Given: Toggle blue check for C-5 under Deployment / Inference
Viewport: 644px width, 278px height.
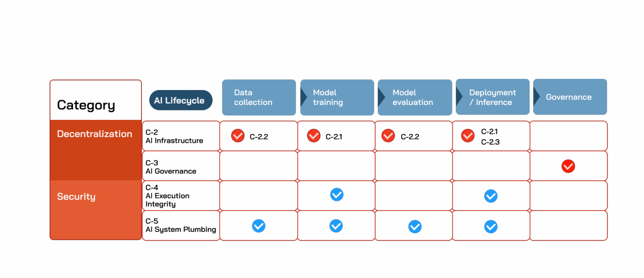Looking at the screenshot, I should (491, 227).
